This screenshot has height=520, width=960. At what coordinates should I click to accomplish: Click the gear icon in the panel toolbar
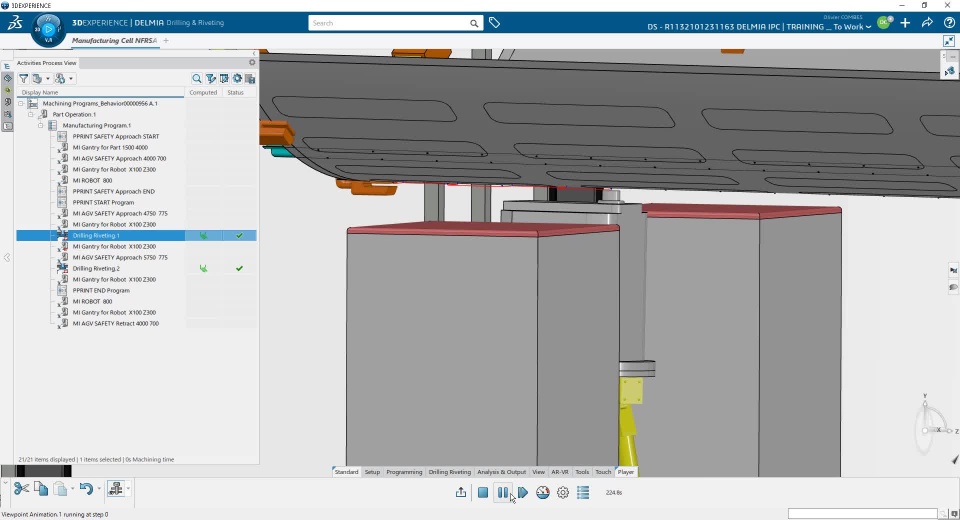237,78
